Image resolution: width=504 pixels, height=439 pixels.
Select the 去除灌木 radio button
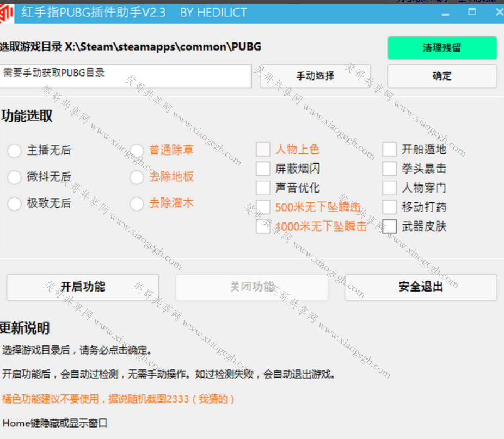click(137, 204)
